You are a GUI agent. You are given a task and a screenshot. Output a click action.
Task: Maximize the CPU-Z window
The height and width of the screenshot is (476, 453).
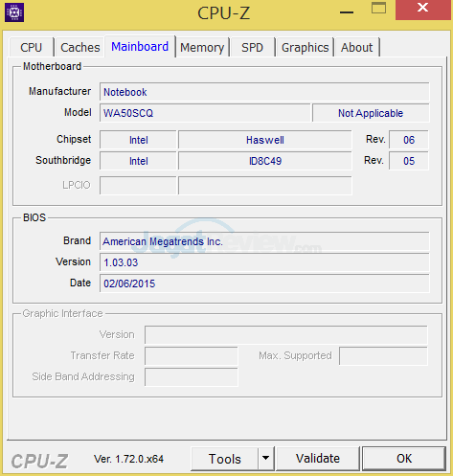(378, 9)
